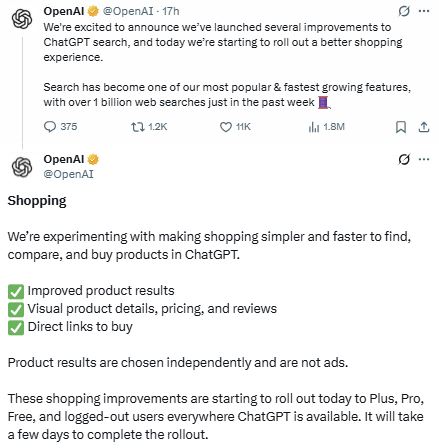View analytics showing 1.8M views
This screenshot has height=448, width=439.
tap(314, 127)
